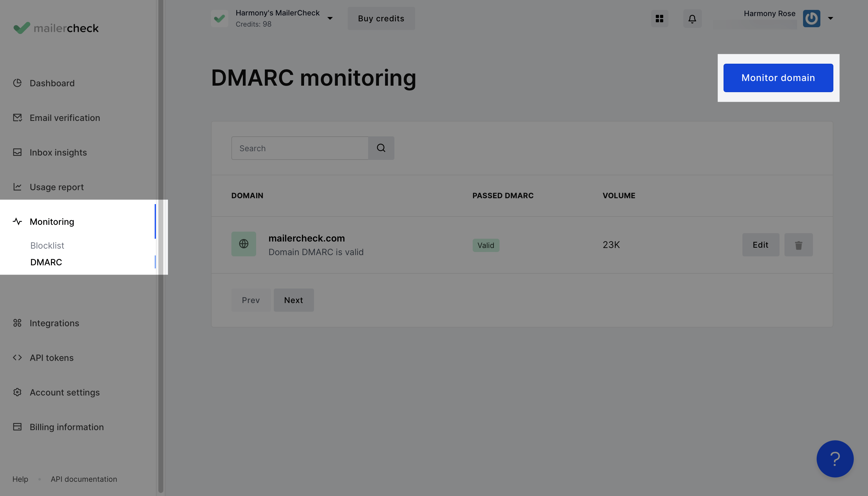868x496 pixels.
Task: Expand the Harmony's MailerCheck workspace dropdown
Action: (x=330, y=18)
